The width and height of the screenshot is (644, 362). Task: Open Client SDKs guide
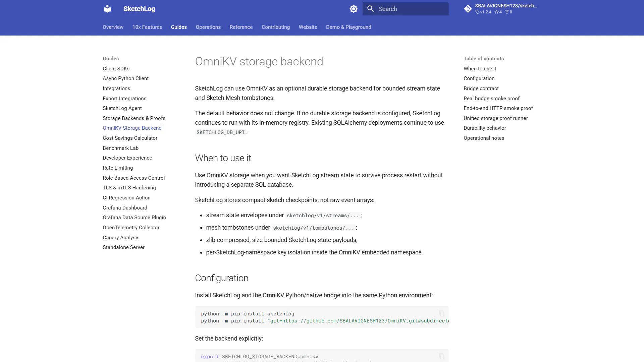116,68
